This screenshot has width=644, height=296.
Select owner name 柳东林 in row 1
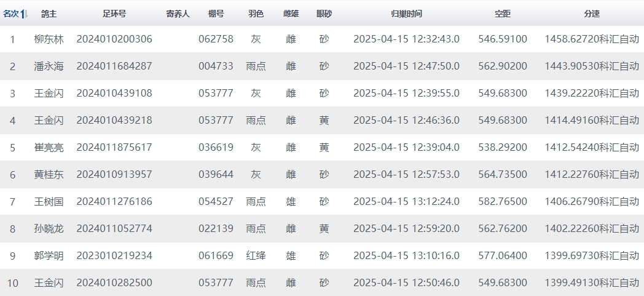pos(49,39)
